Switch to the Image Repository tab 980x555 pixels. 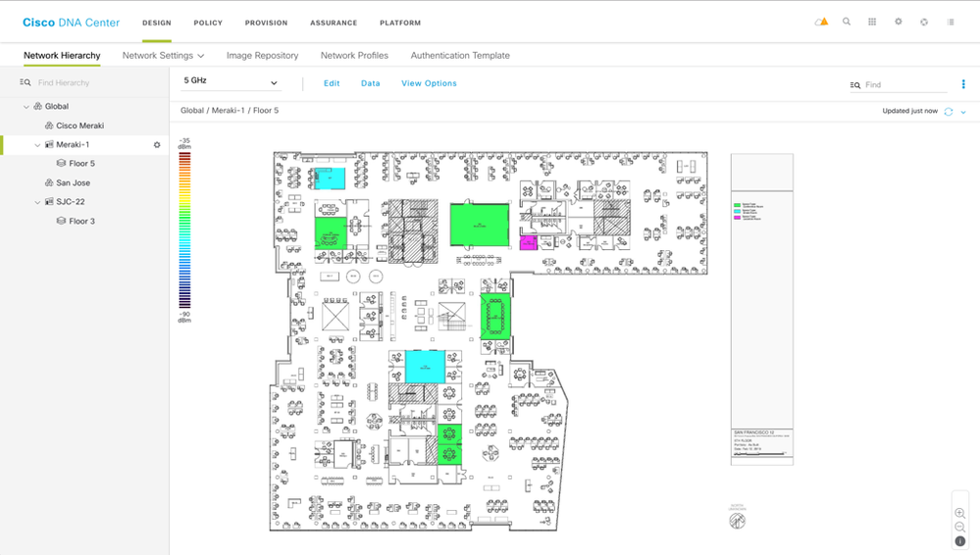point(263,56)
